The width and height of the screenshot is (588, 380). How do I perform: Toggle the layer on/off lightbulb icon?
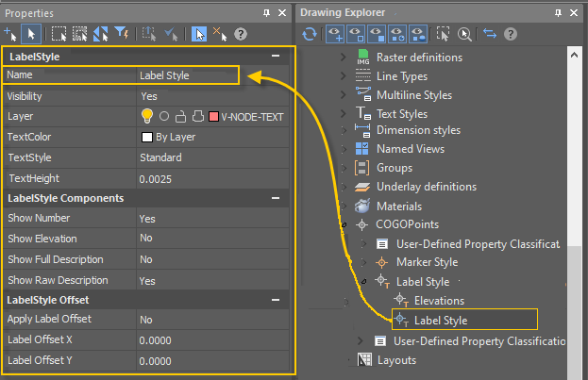(147, 116)
